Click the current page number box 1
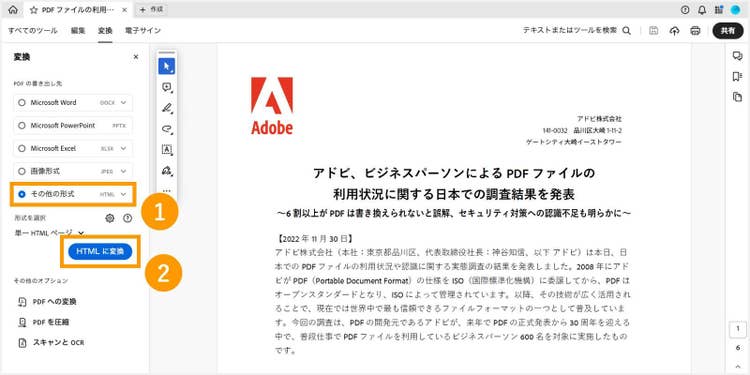 click(x=738, y=329)
